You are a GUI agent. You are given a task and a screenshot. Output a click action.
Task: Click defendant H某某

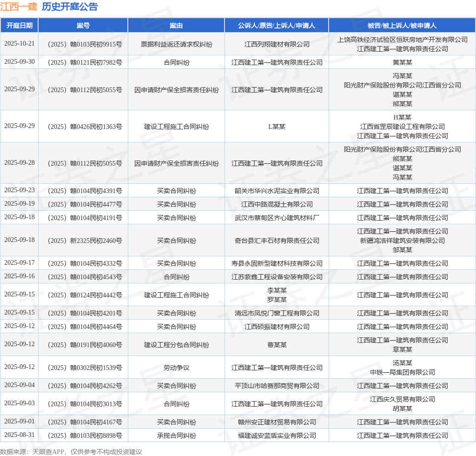pos(403,117)
